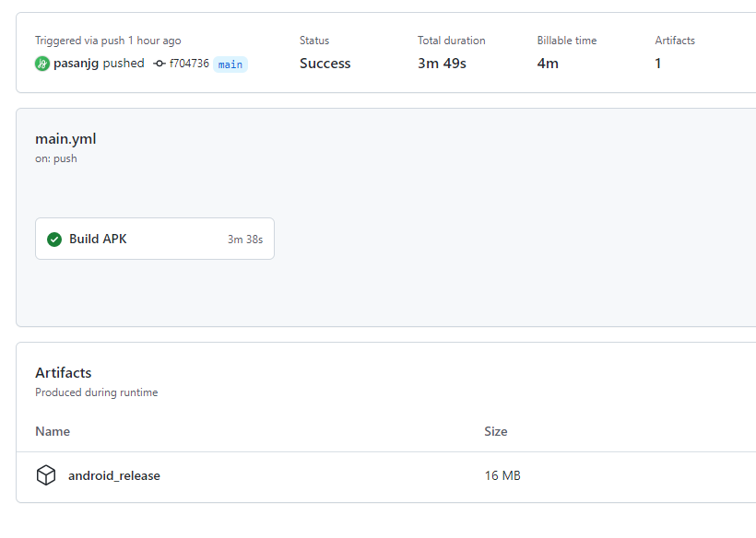Viewport: 756px width, 538px height.
Task: Click the pasanjg user avatar icon
Action: 42,64
